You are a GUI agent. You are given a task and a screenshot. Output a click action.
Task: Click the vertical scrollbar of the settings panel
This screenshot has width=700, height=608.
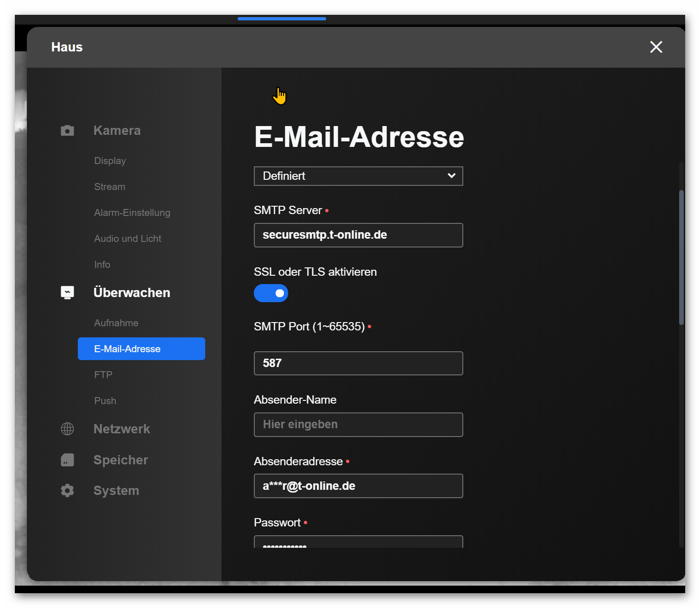coord(681,257)
